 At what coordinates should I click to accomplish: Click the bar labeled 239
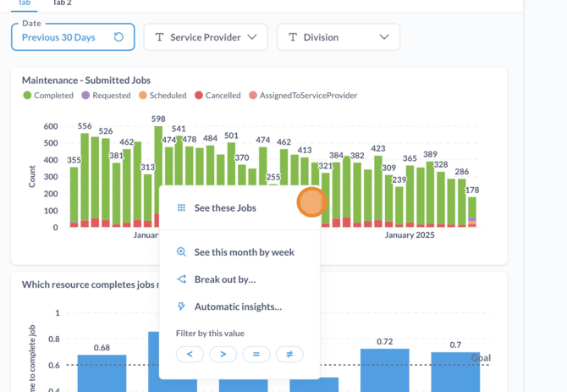point(399,207)
